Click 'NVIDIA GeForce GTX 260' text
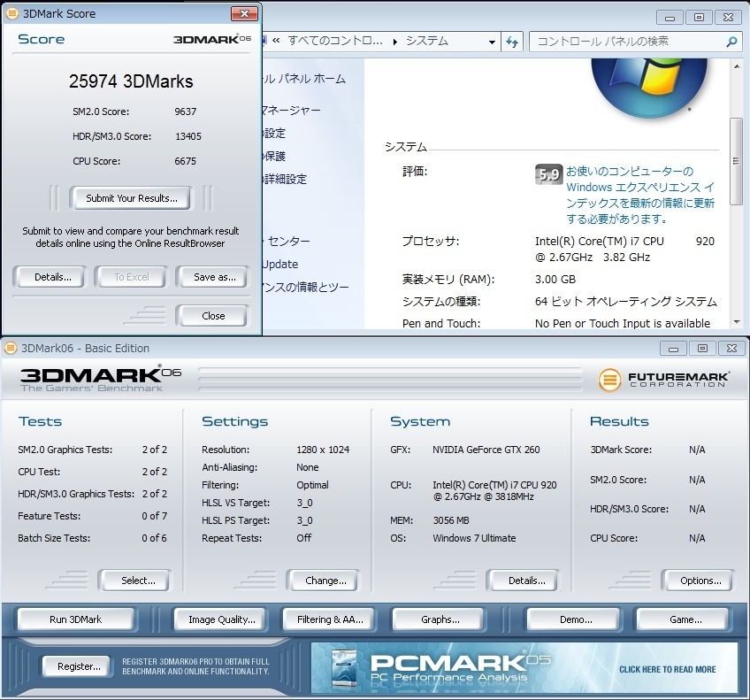 pos(486,450)
